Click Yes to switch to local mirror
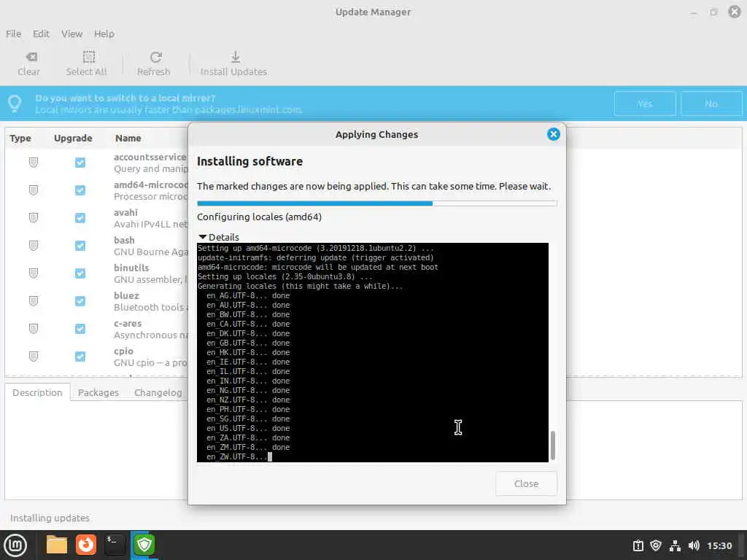This screenshot has height=560, width=747. [645, 104]
